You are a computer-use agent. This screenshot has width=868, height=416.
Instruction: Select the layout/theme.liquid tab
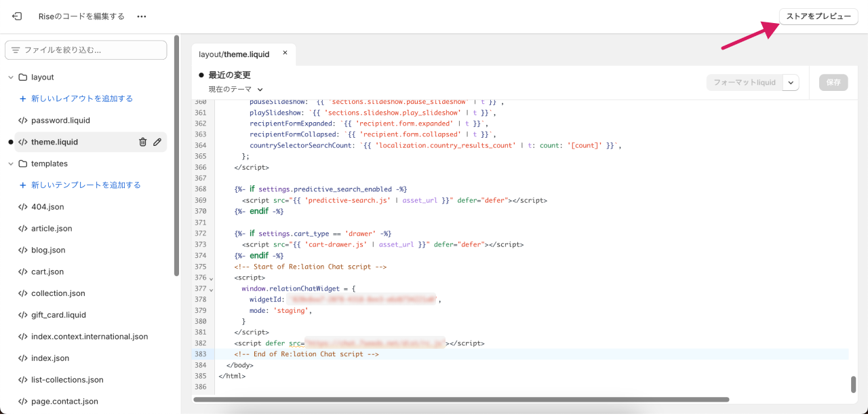pos(234,54)
